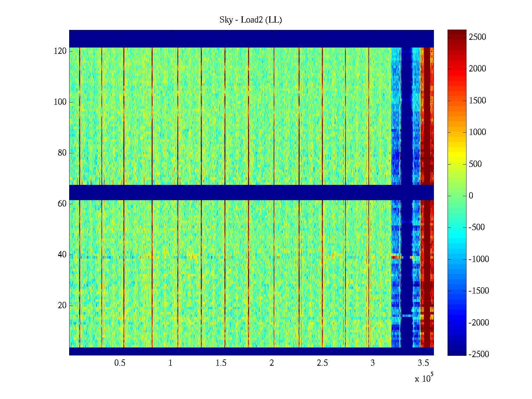
Task: Click the x-axis tick label 3.5
Action: [x=423, y=363]
